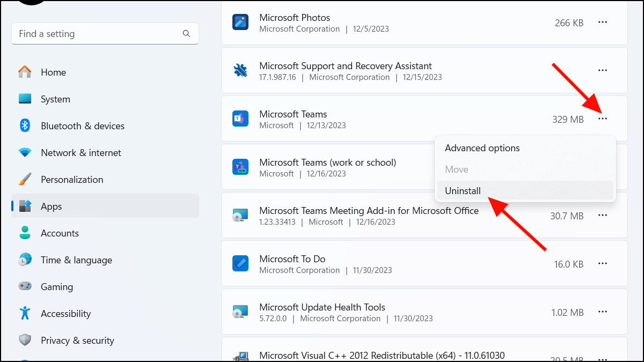Select Microsoft Update Health Tools name
This screenshot has width=644, height=362.
(x=322, y=307)
